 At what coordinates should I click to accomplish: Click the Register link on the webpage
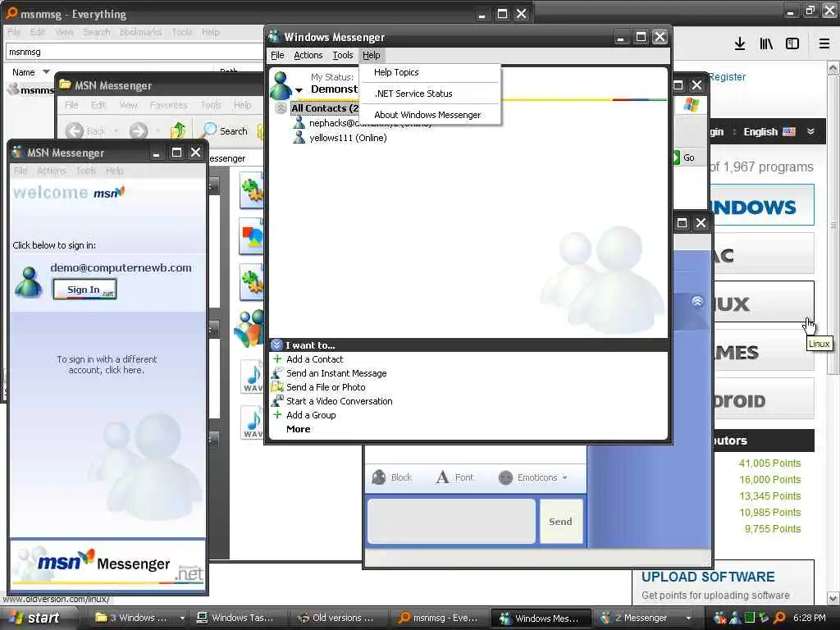[727, 77]
